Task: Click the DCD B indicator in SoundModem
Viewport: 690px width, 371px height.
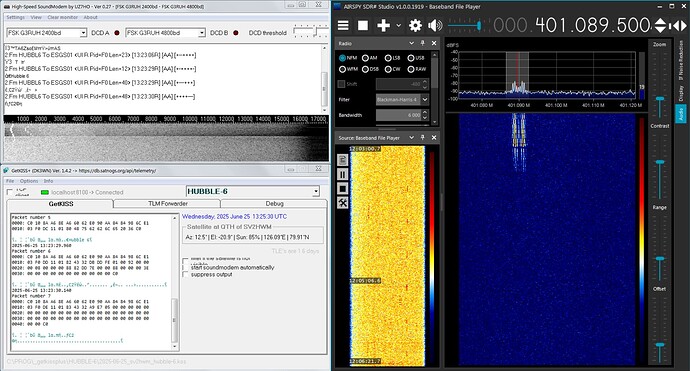Action: tap(236, 33)
